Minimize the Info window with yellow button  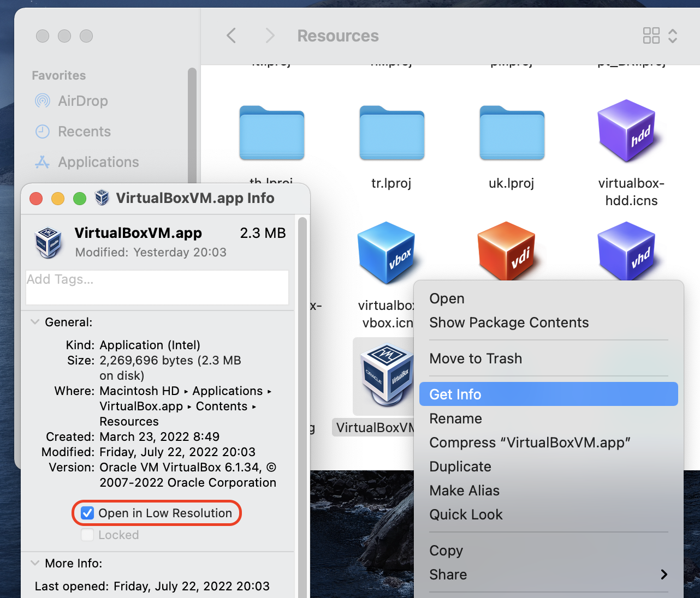point(58,198)
